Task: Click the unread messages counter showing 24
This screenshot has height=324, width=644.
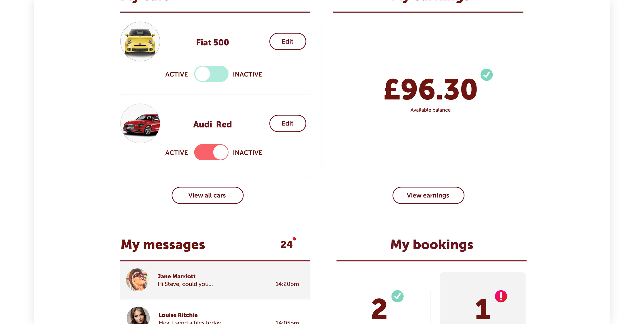Action: tap(286, 244)
